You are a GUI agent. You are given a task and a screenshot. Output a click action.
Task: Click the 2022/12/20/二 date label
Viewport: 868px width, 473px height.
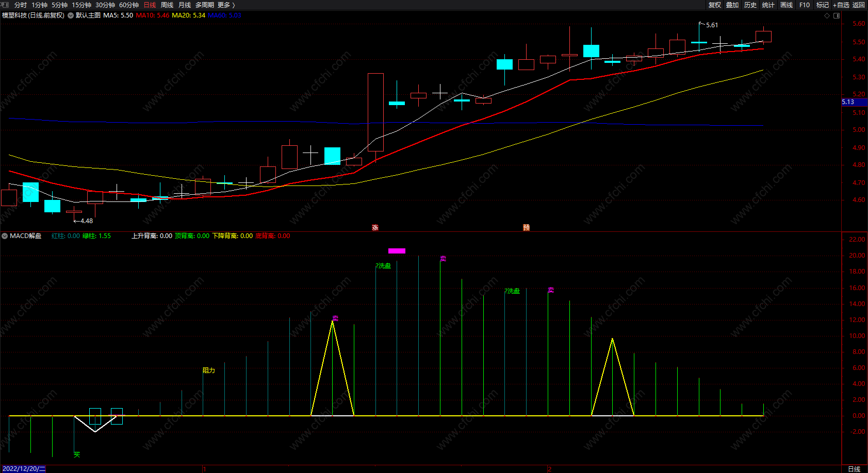tap(24, 469)
